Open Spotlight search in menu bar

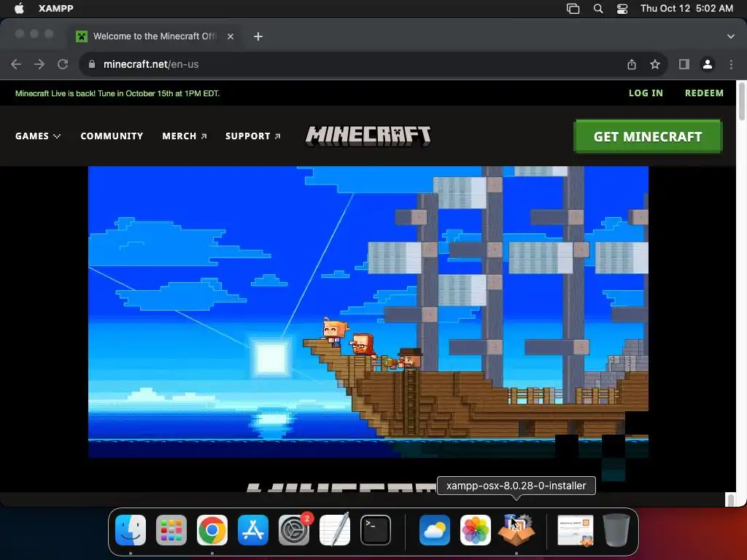598,9
